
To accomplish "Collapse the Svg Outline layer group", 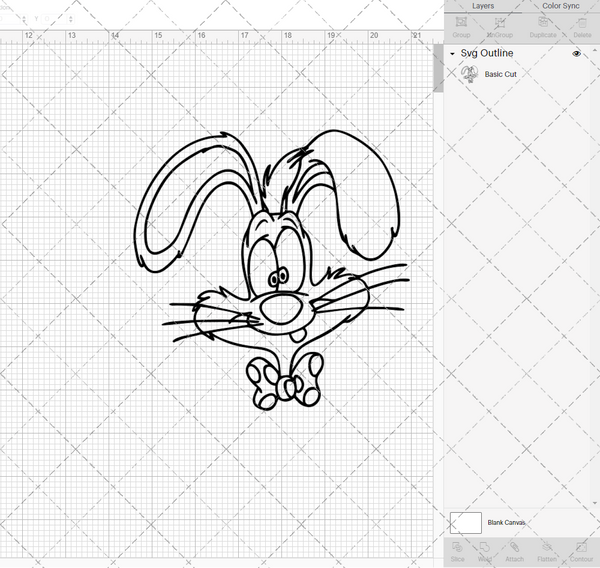I will tap(452, 54).
